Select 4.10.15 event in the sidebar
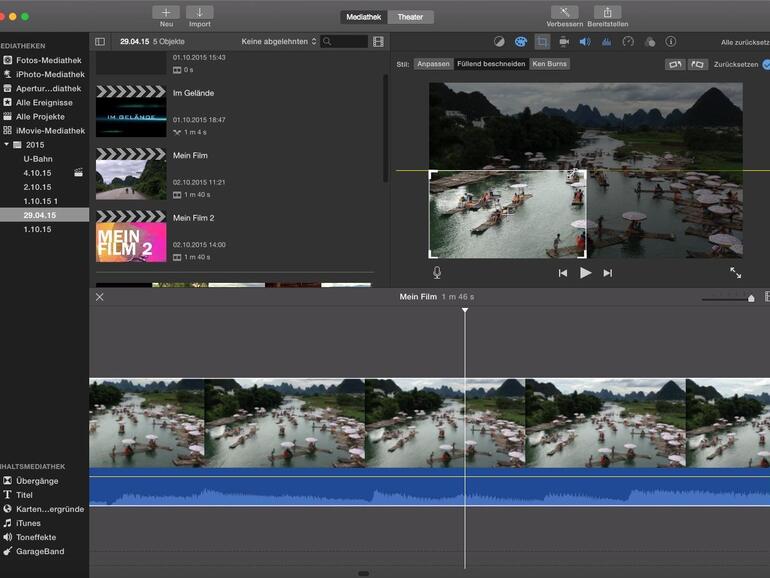 tap(38, 173)
